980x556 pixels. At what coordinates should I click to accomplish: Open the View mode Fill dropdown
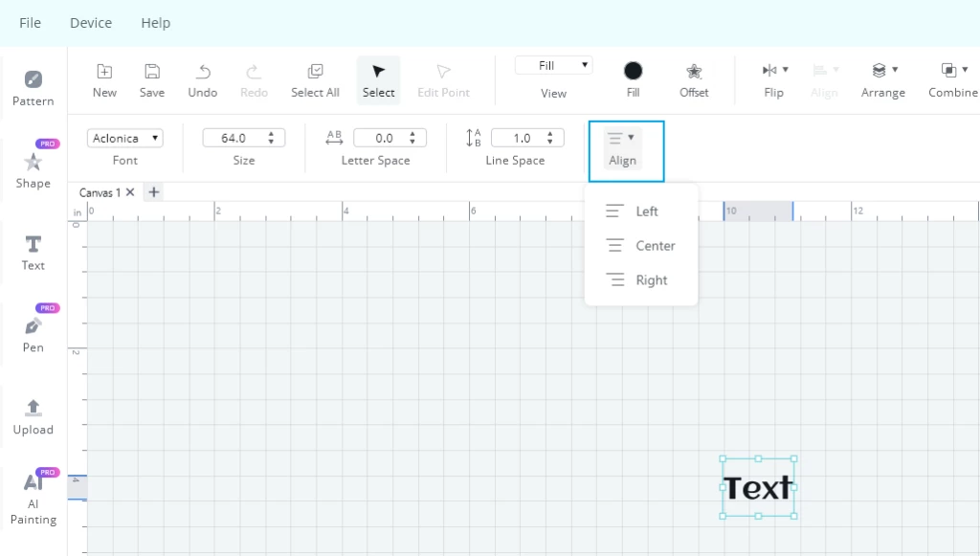point(554,66)
